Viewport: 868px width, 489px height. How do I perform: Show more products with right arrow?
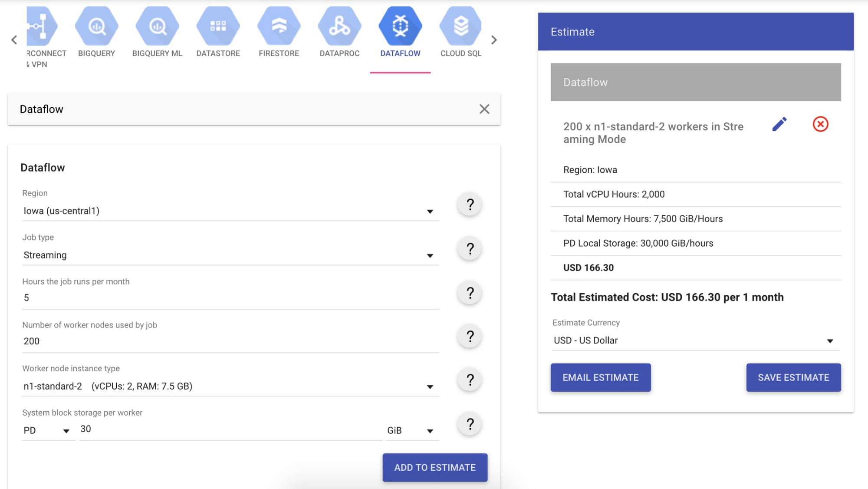coord(494,40)
